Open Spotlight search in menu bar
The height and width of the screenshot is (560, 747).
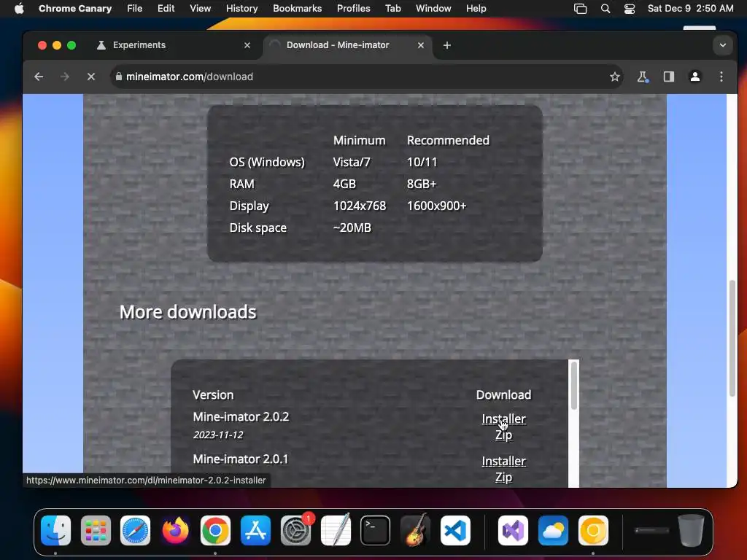[x=605, y=9]
